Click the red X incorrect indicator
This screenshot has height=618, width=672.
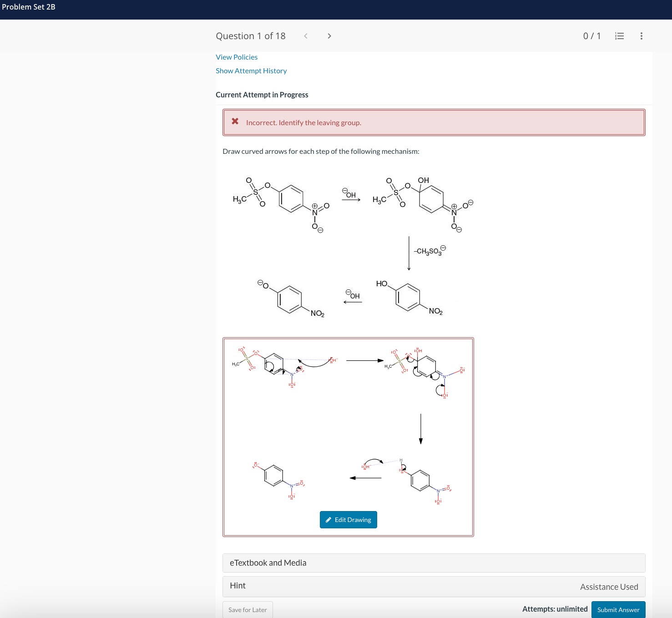coord(235,121)
